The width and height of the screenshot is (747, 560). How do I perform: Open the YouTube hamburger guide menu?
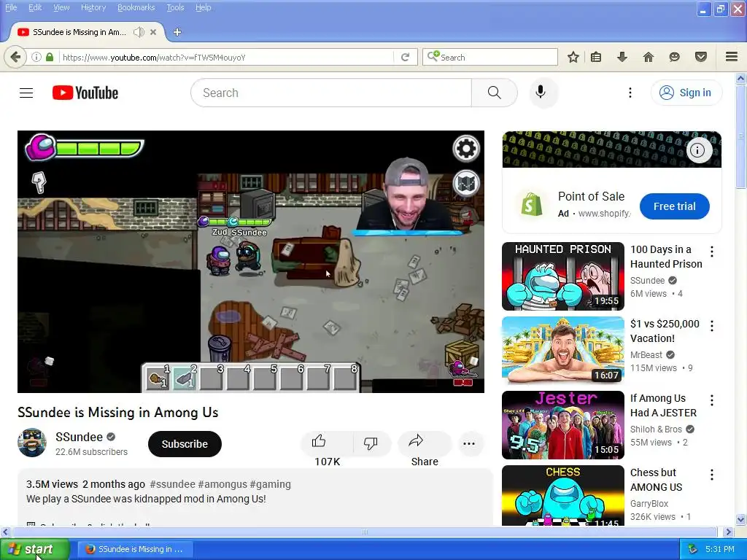[x=26, y=93]
